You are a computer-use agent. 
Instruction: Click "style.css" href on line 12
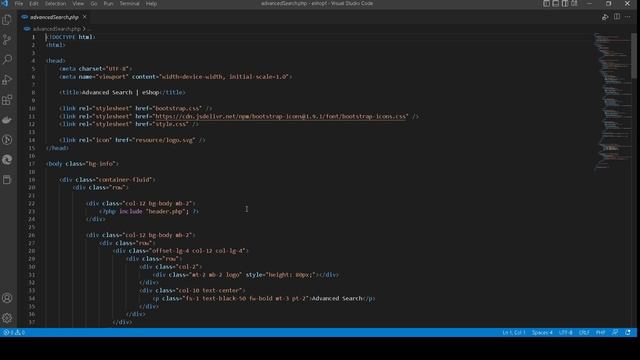pyautogui.click(x=170, y=124)
